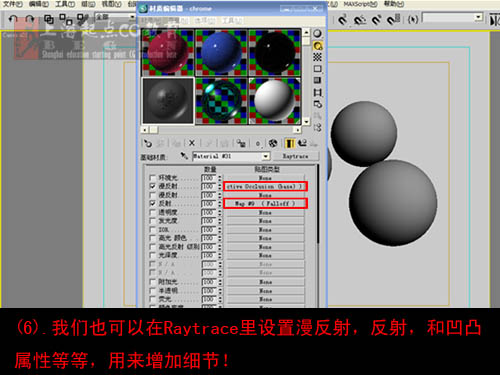Viewport: 500px width, 375px height.
Task: Click the Get Material icon
Action: [147, 143]
